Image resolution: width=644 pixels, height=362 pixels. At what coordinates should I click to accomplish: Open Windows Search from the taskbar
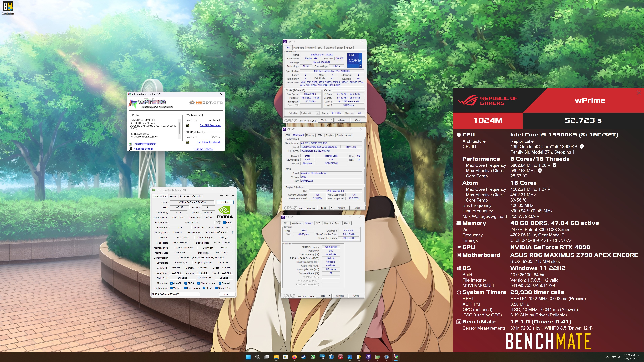tap(257, 357)
